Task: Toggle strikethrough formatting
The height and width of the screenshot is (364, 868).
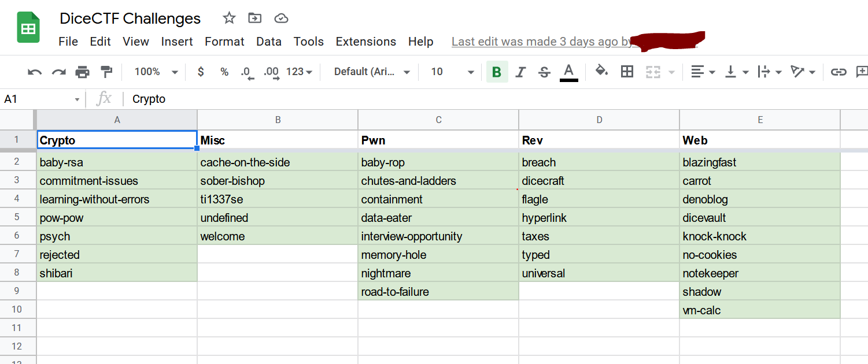Action: tap(544, 72)
